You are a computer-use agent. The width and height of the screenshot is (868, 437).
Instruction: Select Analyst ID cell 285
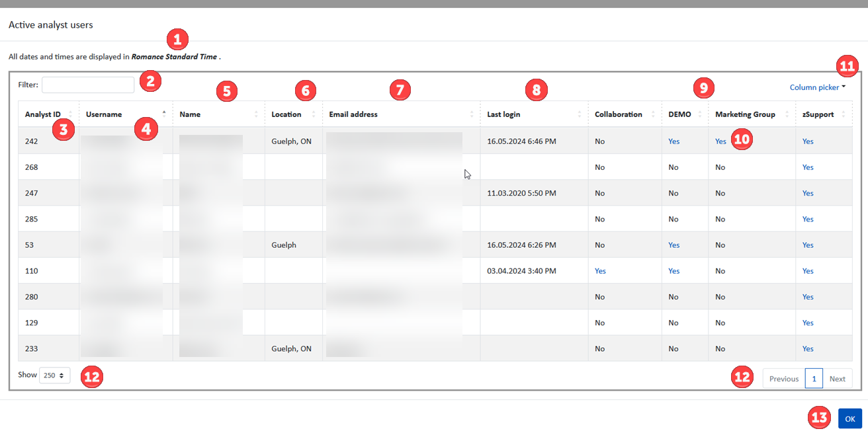[49, 219]
